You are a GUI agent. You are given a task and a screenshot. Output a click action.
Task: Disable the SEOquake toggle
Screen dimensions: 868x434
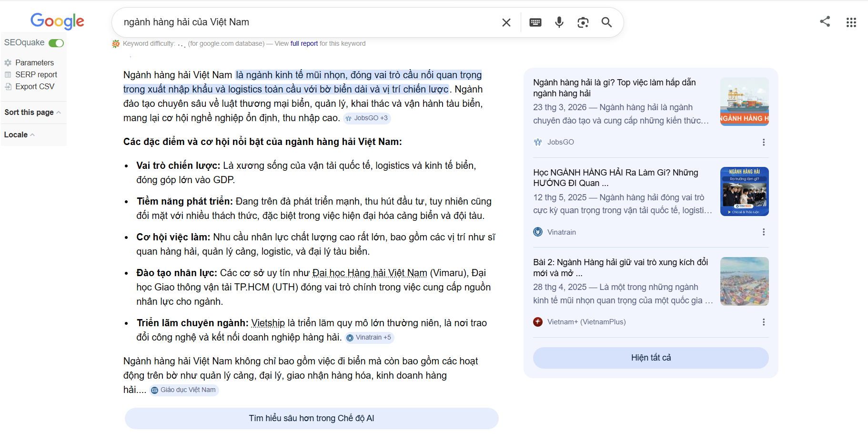(56, 42)
